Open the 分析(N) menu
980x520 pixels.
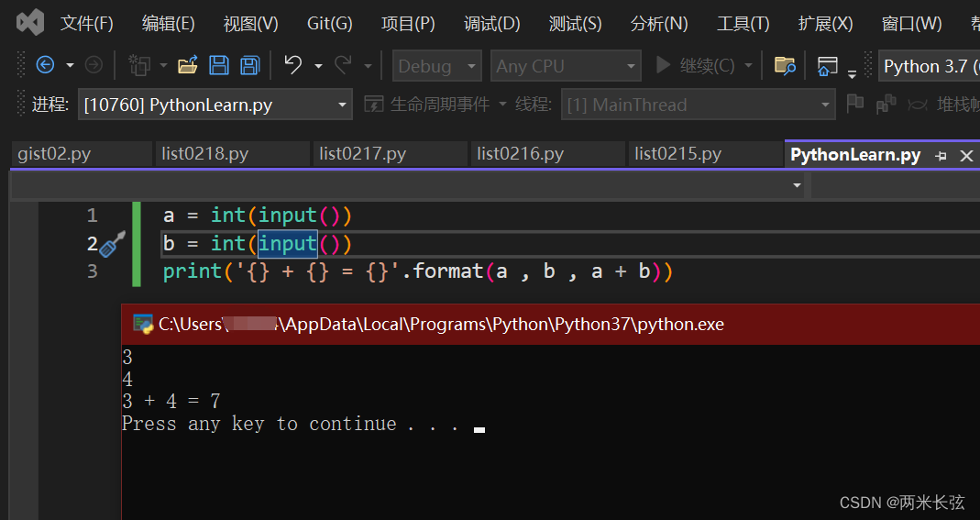pyautogui.click(x=659, y=24)
